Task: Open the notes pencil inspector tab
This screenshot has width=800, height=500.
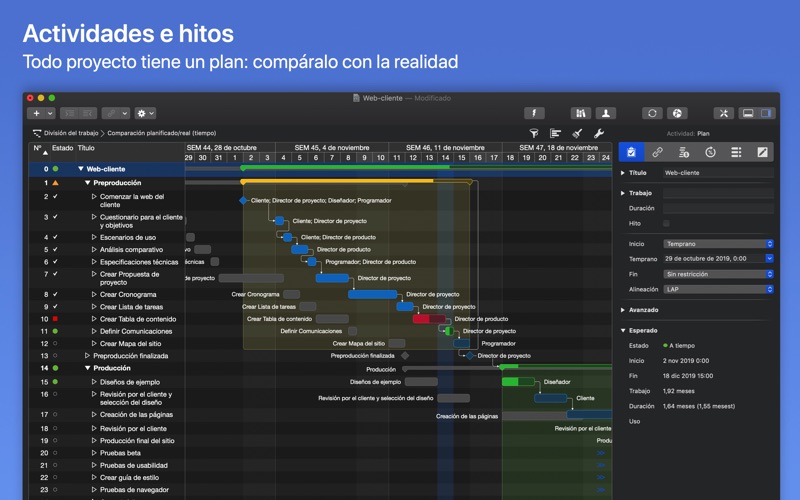Action: (x=762, y=152)
